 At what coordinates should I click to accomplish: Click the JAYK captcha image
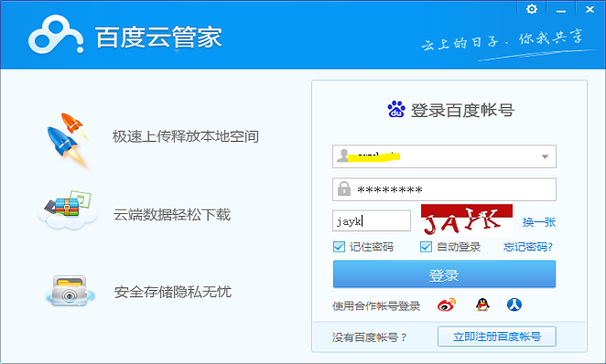tap(467, 220)
